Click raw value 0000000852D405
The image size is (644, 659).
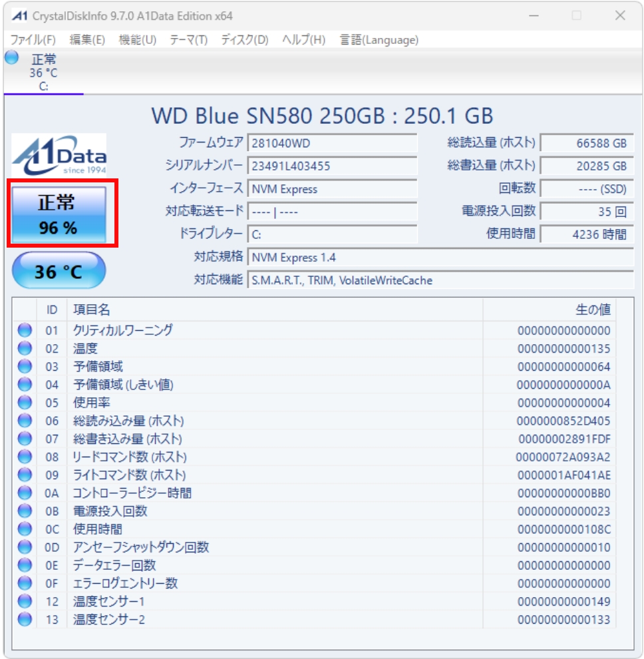563,421
